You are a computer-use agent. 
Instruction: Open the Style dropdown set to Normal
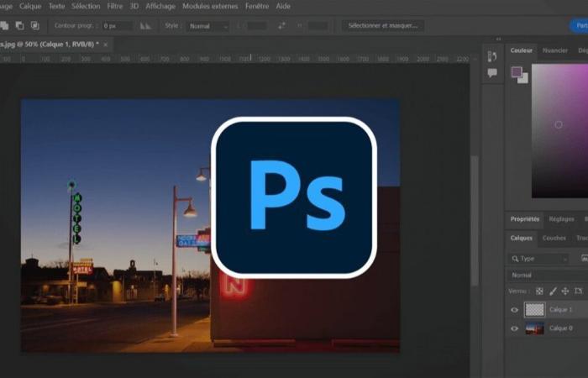207,26
